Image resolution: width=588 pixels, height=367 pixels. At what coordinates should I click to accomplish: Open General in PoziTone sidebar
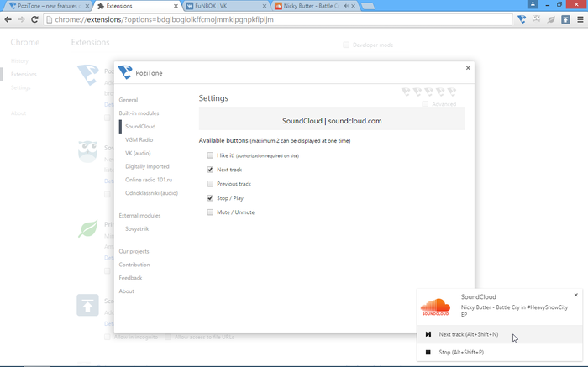coord(129,100)
